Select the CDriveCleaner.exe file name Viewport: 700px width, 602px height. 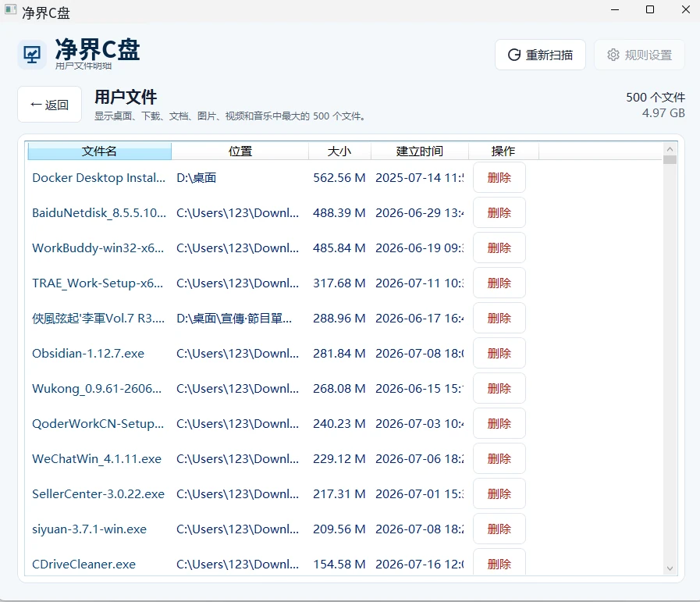pos(84,564)
